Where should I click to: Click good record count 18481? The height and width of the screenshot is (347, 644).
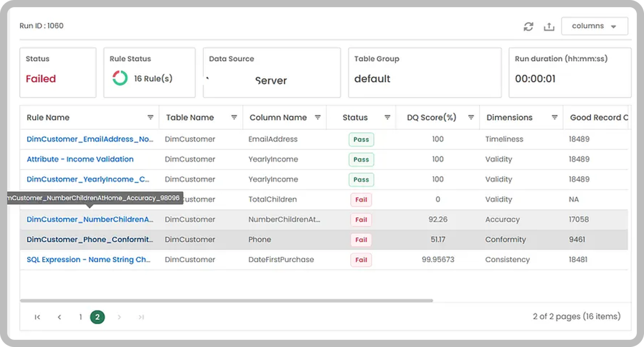pos(578,260)
